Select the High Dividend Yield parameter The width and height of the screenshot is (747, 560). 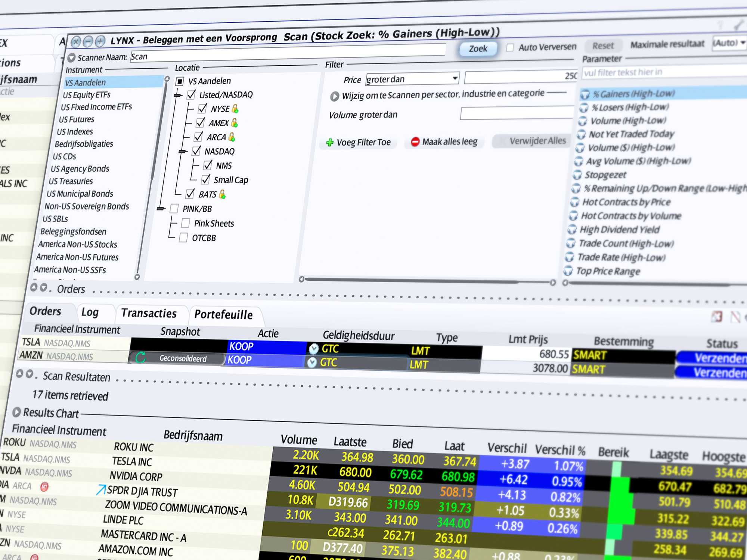619,230
